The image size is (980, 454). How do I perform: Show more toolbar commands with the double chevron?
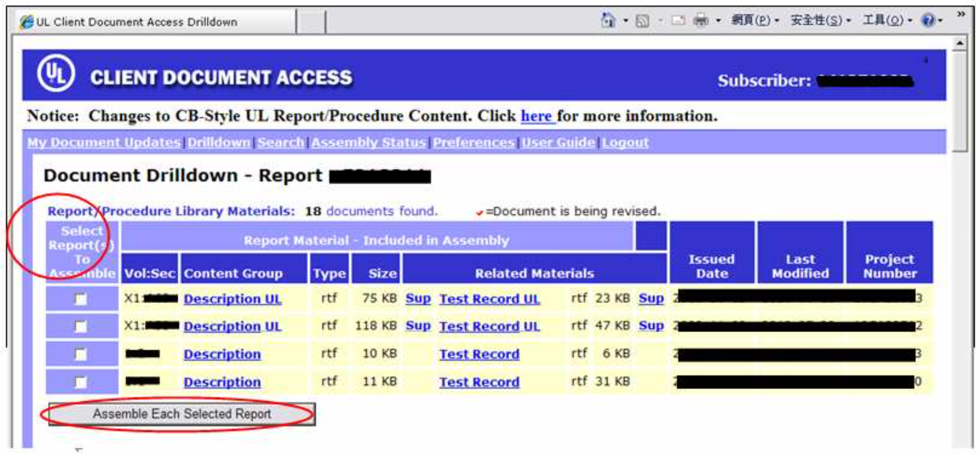point(961,14)
